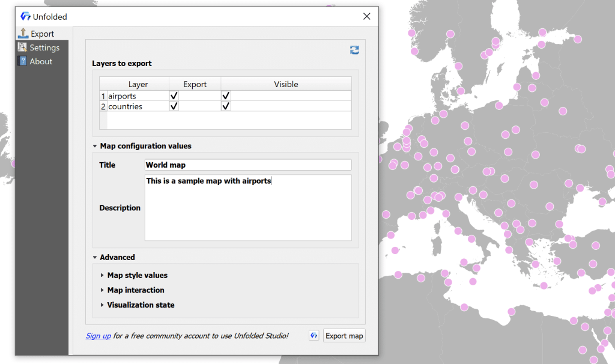This screenshot has height=364, width=615.
Task: Select row number 2 header
Action: pos(103,106)
